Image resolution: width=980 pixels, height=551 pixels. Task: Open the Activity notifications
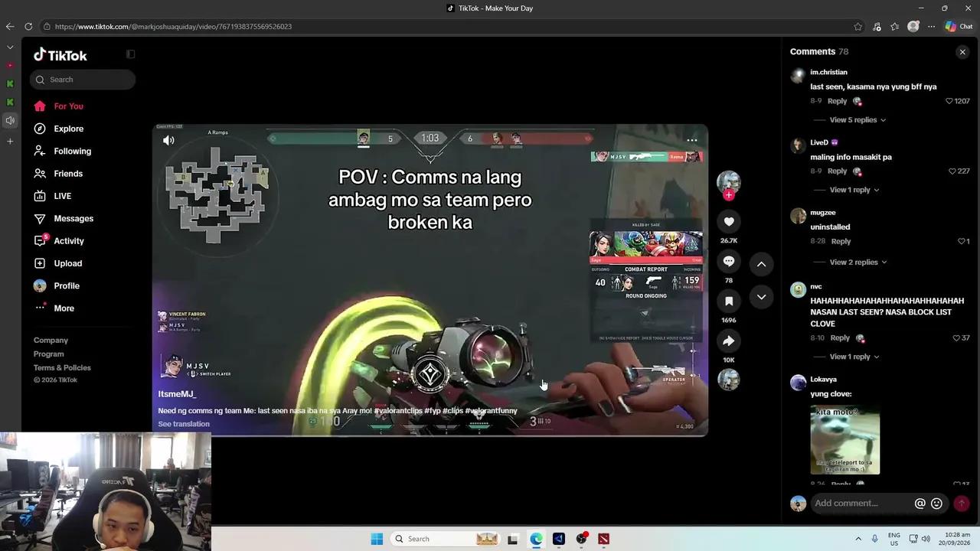point(69,241)
